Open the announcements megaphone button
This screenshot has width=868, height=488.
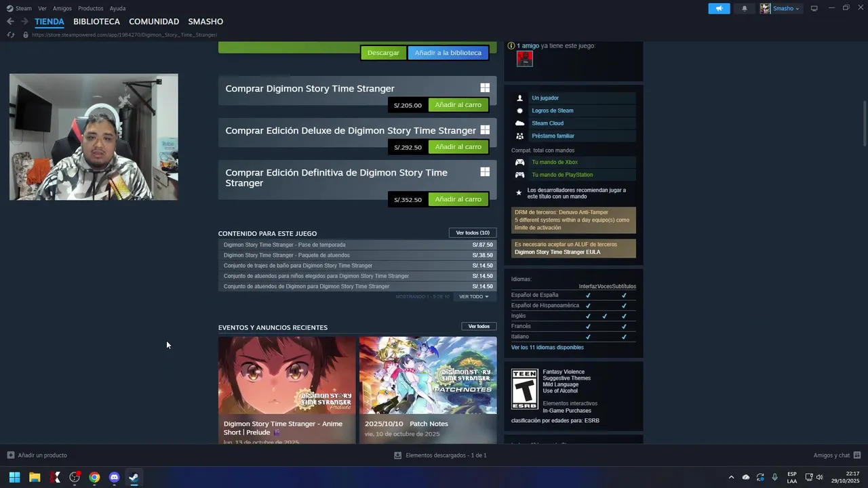[x=719, y=8]
